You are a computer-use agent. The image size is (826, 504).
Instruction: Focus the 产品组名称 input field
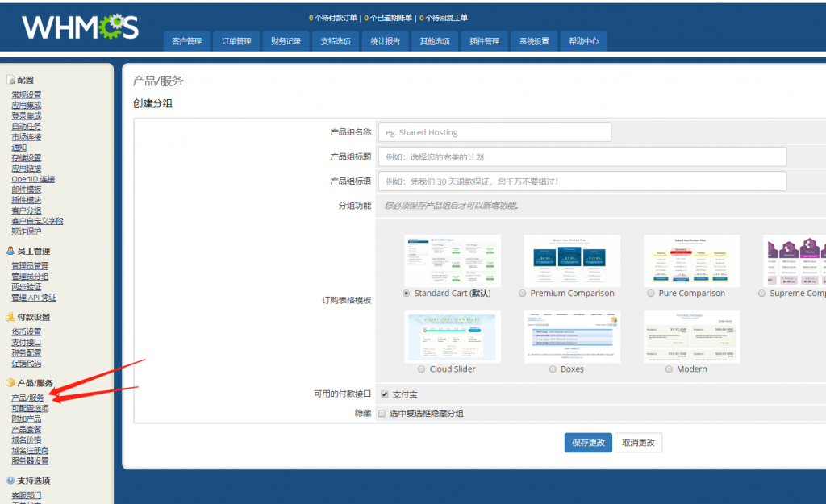[x=494, y=132]
